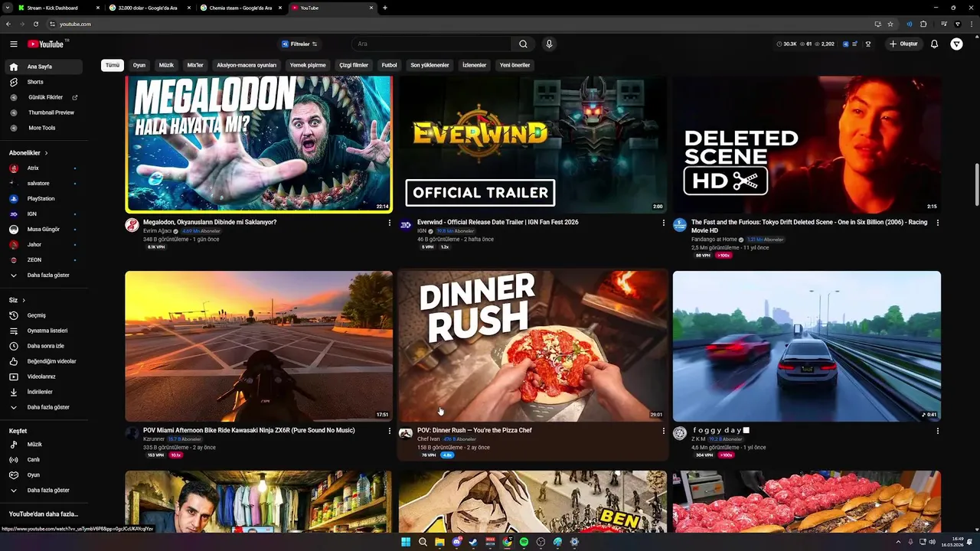
Task: Open PlayStation subscription channel
Action: click(42, 199)
